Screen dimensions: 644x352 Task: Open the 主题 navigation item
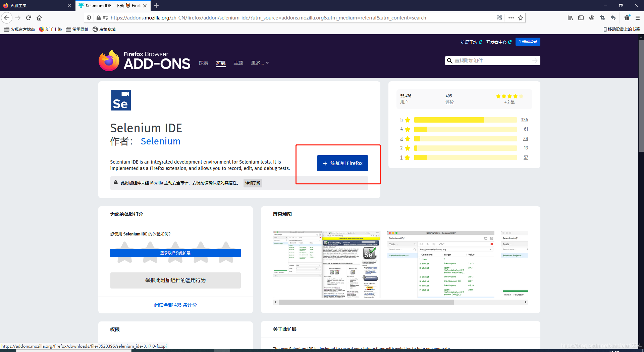click(x=238, y=63)
